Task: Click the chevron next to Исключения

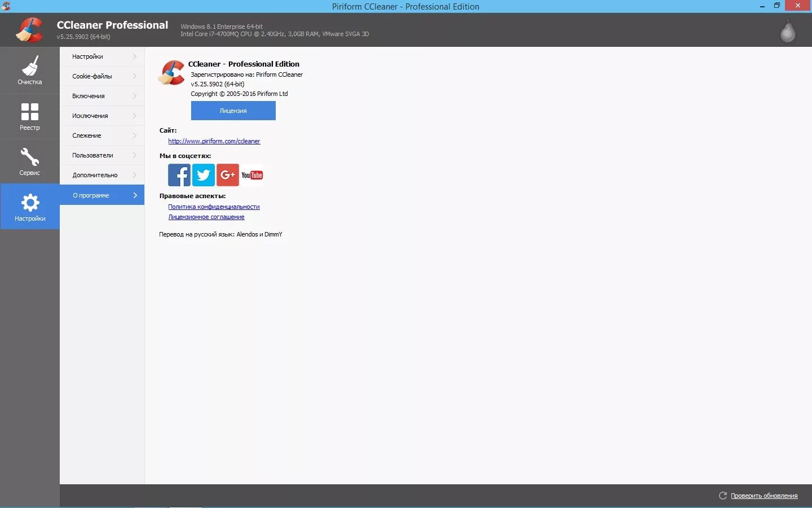Action: click(135, 116)
